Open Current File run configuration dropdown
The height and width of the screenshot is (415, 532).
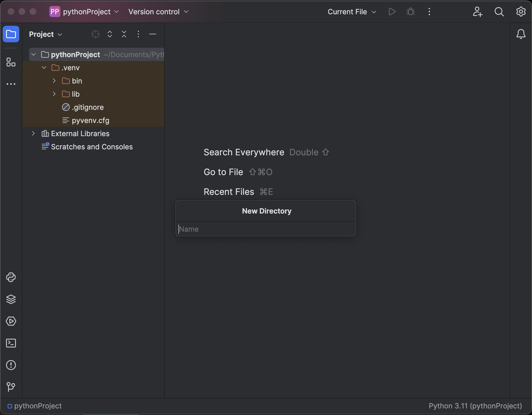[x=352, y=12]
